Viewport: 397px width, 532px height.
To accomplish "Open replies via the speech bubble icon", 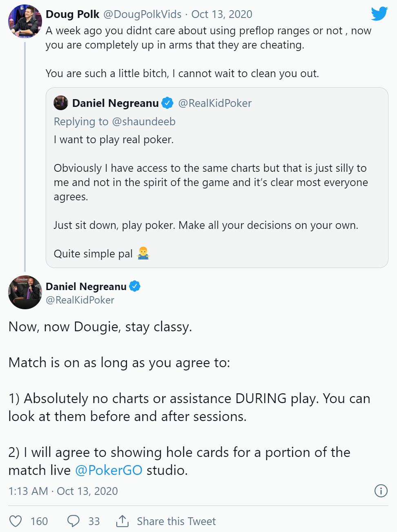I will pos(73,521).
